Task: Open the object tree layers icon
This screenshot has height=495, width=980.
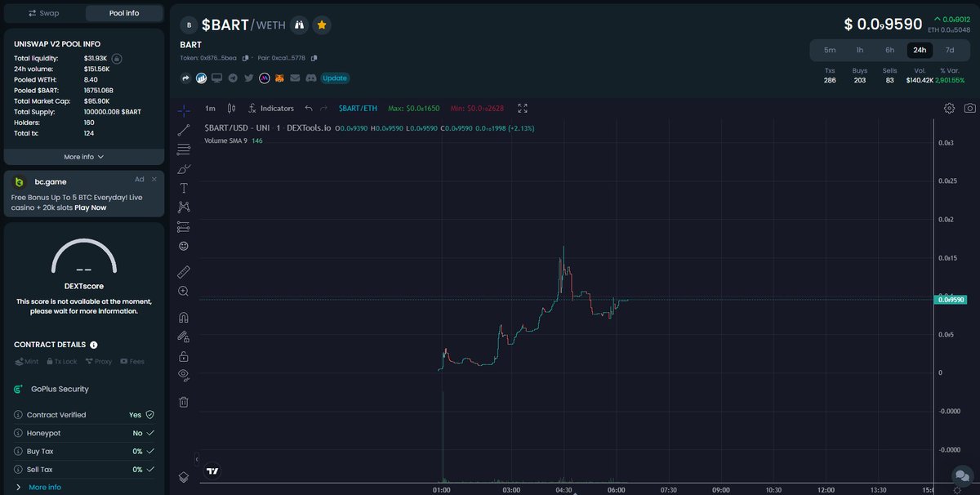Action: tap(184, 477)
